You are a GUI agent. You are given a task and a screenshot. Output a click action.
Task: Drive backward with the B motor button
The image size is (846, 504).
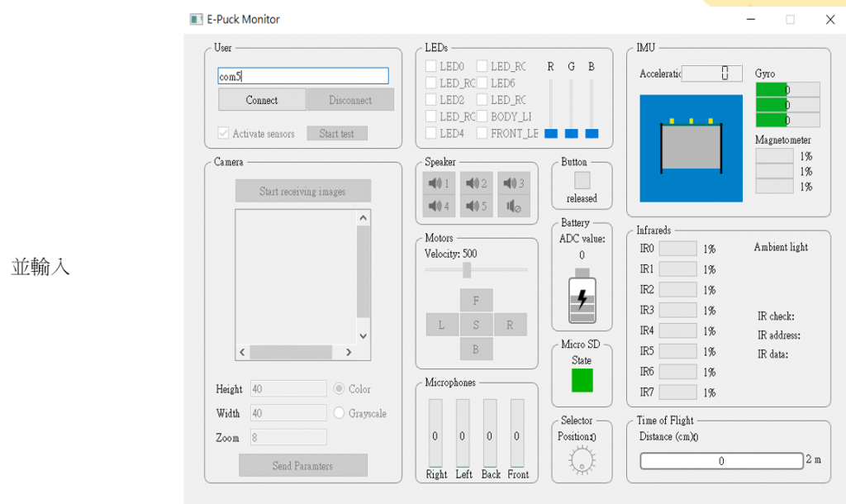(x=476, y=349)
